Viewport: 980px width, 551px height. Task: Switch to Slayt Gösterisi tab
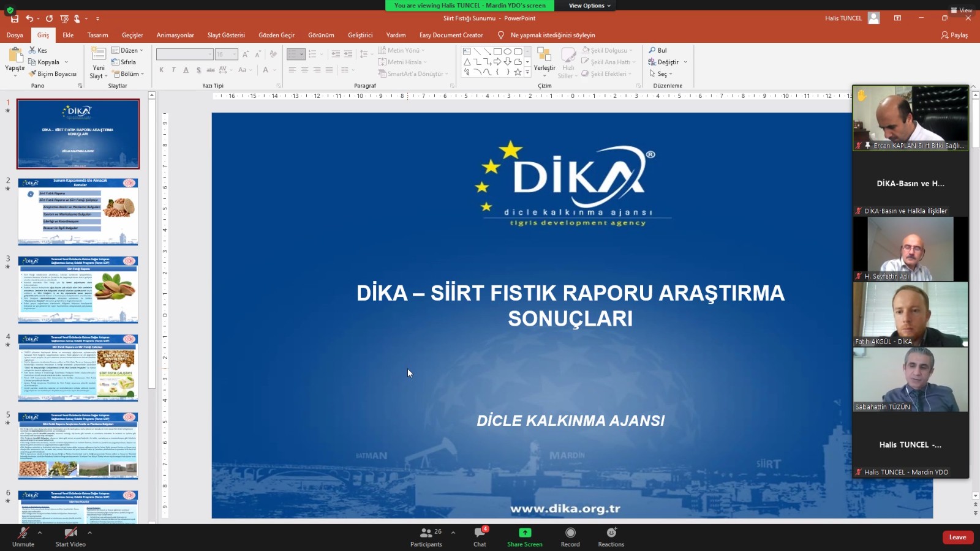226,35
